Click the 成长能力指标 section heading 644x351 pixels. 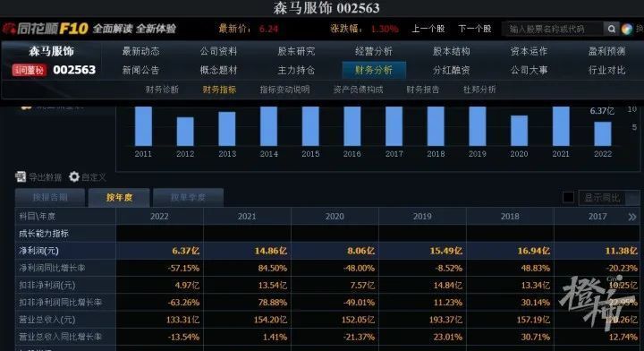point(44,234)
